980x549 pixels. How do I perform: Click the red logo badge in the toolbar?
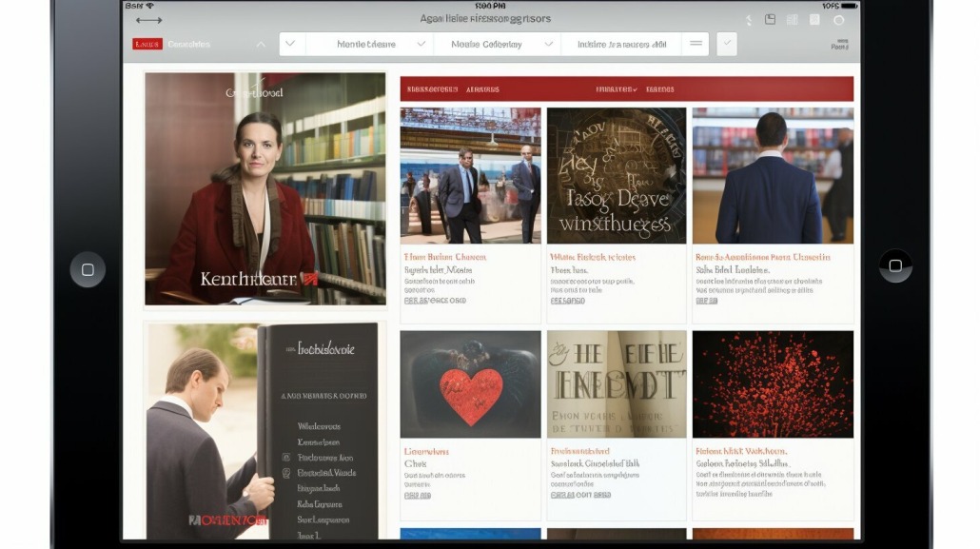(147, 45)
